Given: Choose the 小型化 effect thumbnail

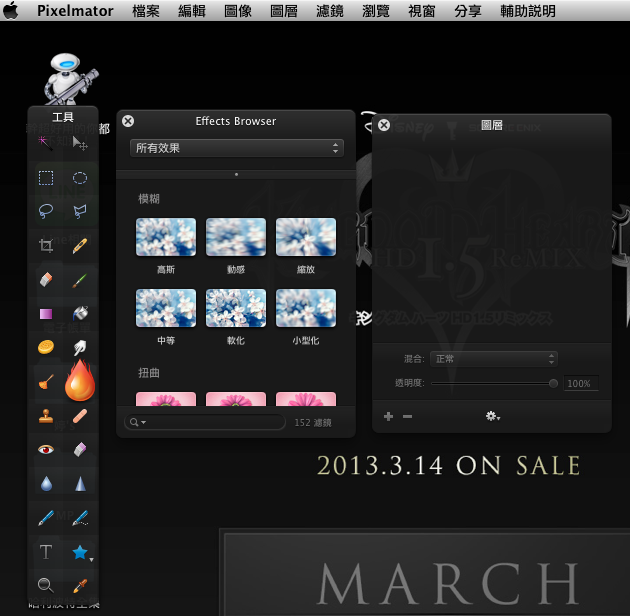Looking at the screenshot, I should pos(306,308).
